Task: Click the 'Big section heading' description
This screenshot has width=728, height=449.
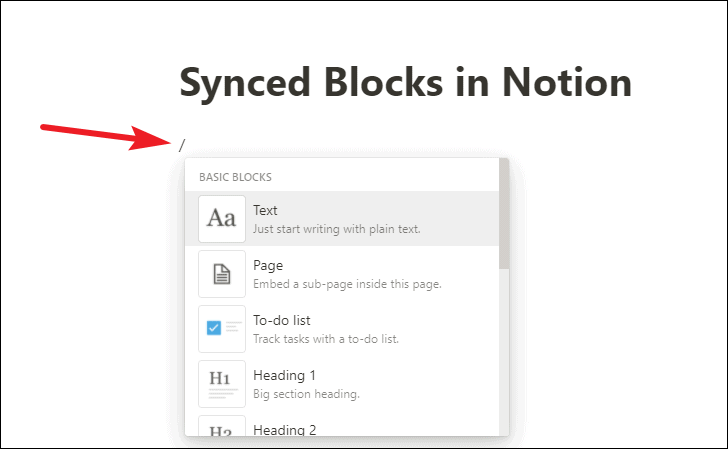Action: point(306,394)
